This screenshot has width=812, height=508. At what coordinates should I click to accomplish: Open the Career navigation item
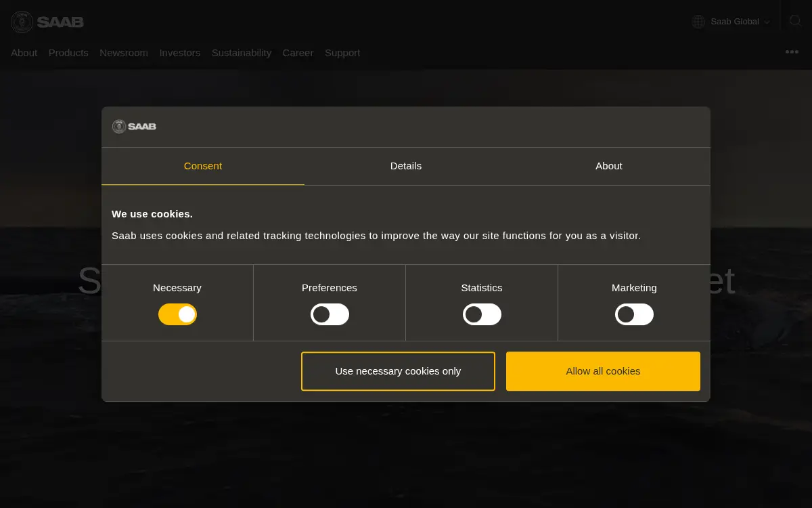[x=298, y=53]
